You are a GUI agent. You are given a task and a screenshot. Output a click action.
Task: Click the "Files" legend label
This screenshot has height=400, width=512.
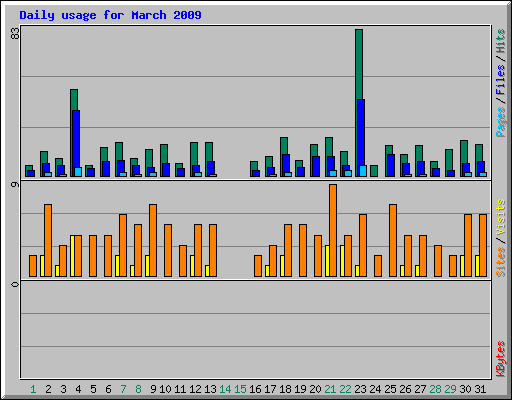(500, 79)
